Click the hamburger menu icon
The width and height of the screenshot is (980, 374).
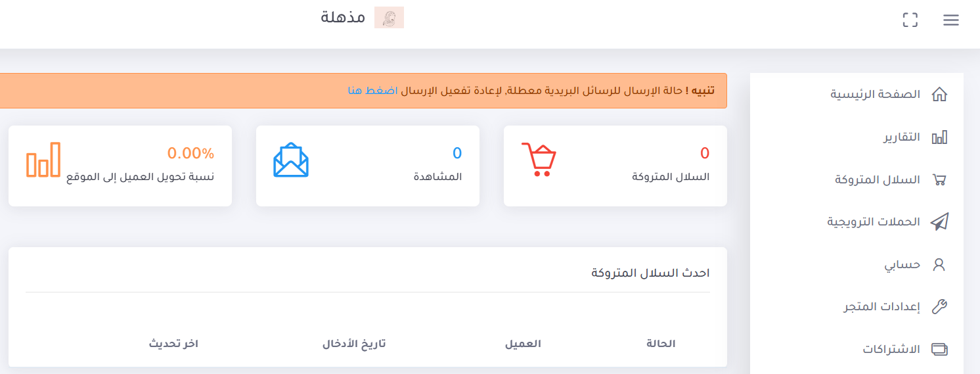950,20
